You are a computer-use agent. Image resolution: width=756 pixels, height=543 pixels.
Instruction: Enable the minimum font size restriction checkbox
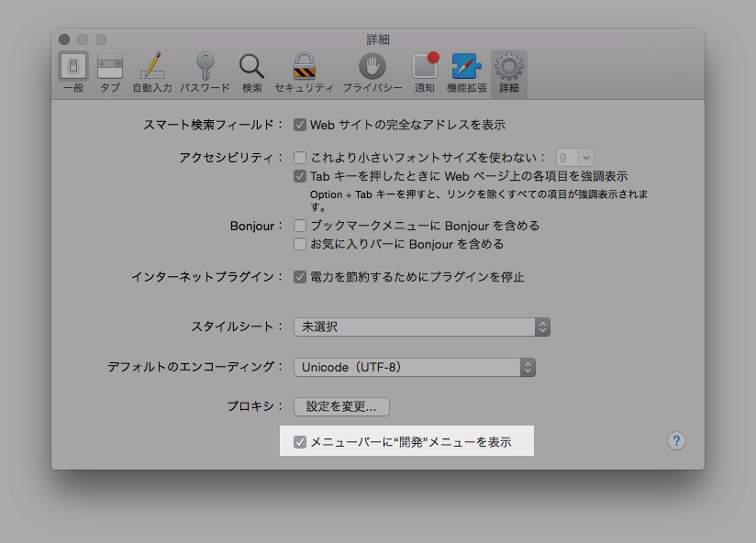click(299, 157)
